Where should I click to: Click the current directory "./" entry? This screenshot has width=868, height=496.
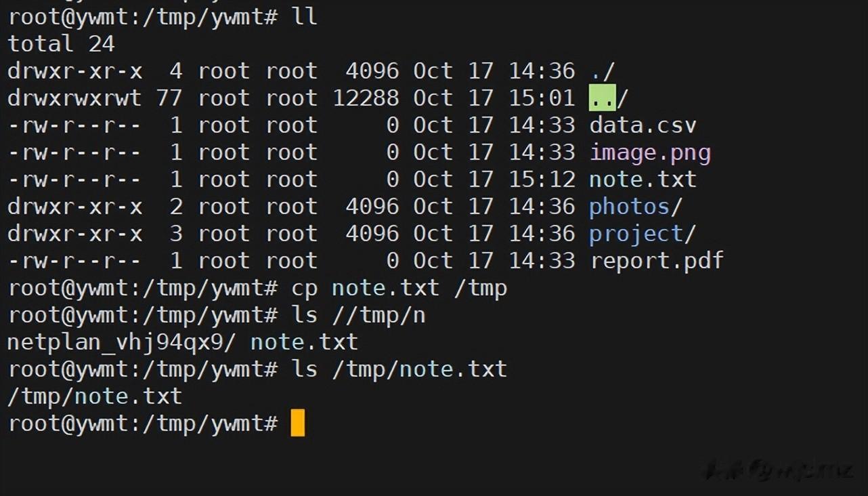pyautogui.click(x=602, y=71)
